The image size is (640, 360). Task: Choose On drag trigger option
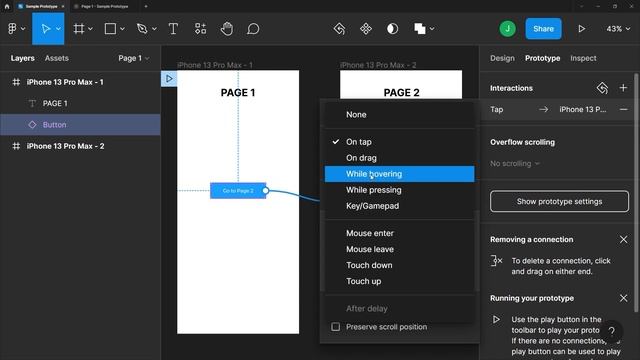tap(399, 158)
